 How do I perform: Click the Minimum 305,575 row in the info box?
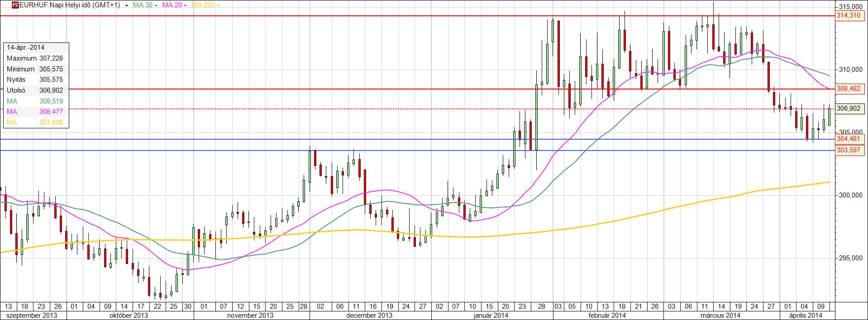[x=35, y=69]
